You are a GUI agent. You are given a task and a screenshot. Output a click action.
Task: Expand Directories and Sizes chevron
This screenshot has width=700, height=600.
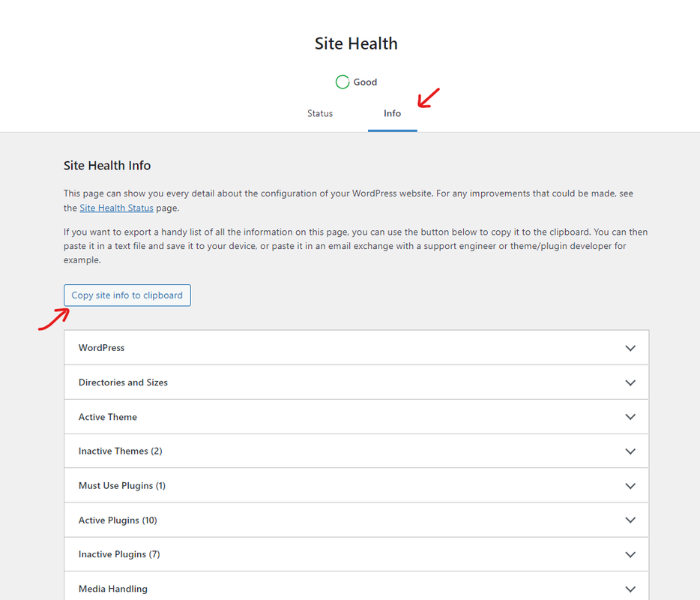point(630,382)
